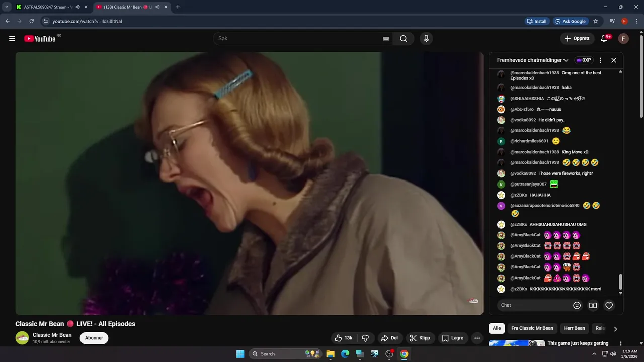Click the page vertical scrollbar
This screenshot has height=362, width=644.
click(641, 75)
